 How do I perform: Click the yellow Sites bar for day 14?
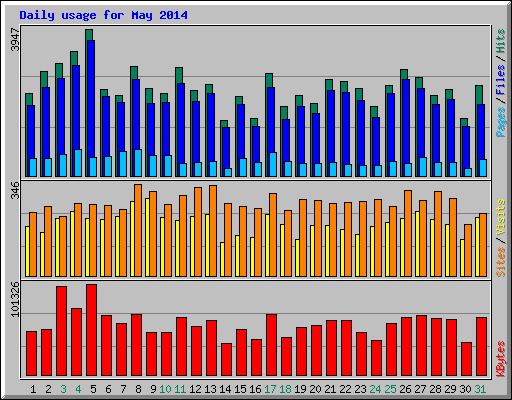[x=222, y=259]
